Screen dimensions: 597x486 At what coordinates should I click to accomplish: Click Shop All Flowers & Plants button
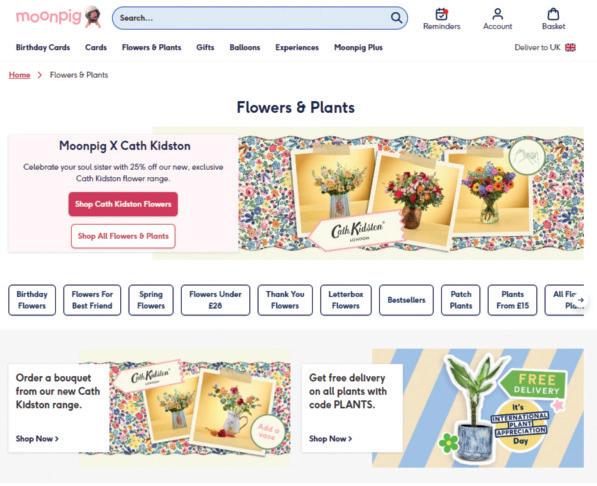tap(123, 236)
